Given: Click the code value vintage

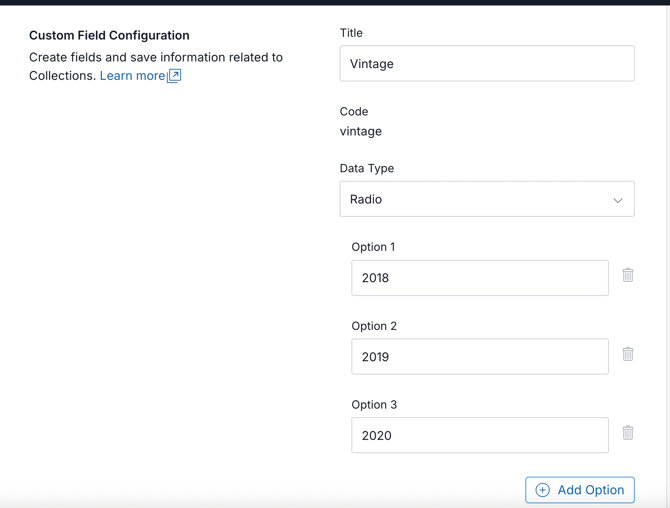Looking at the screenshot, I should pos(361,131).
